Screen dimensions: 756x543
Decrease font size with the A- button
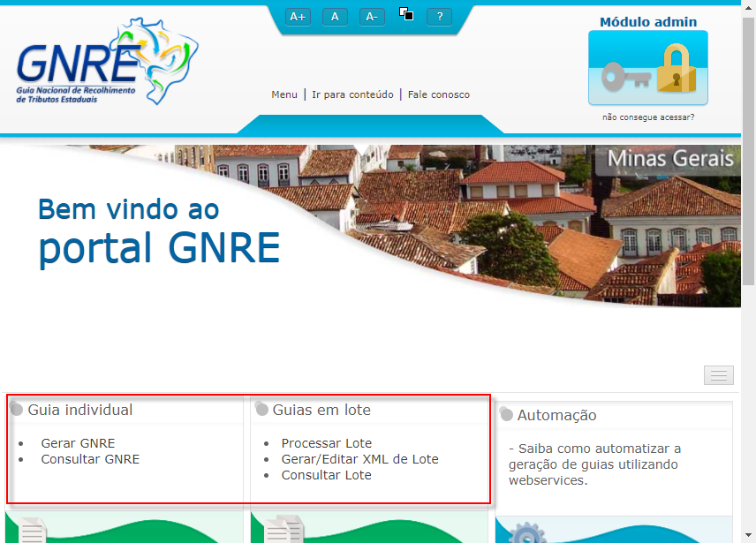coord(372,17)
